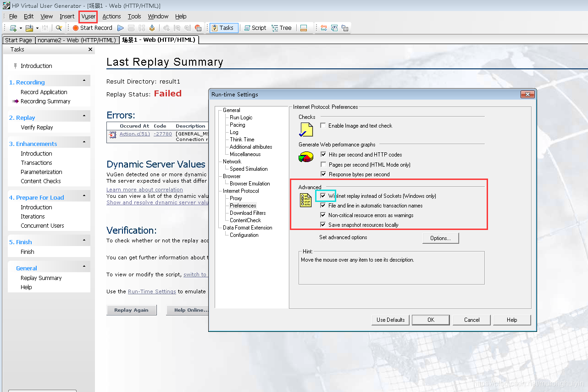This screenshot has height=392, width=588.
Task: Open the dropdown arrow beside Open Script
Action: pos(37,28)
